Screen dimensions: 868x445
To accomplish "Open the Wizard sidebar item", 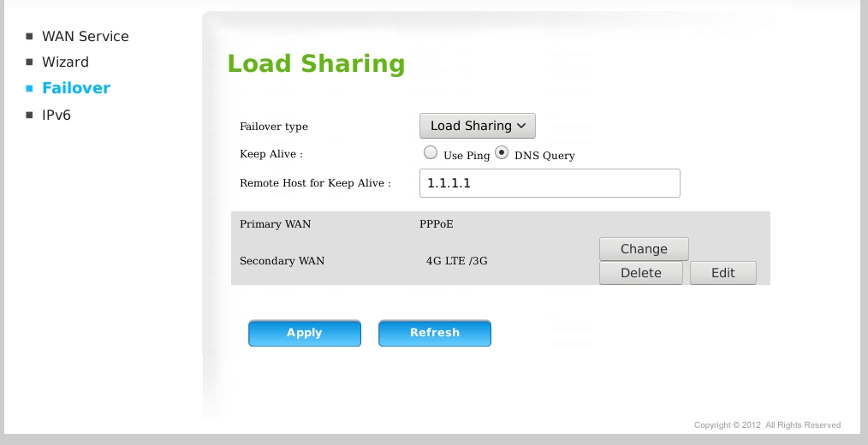I will 65,62.
